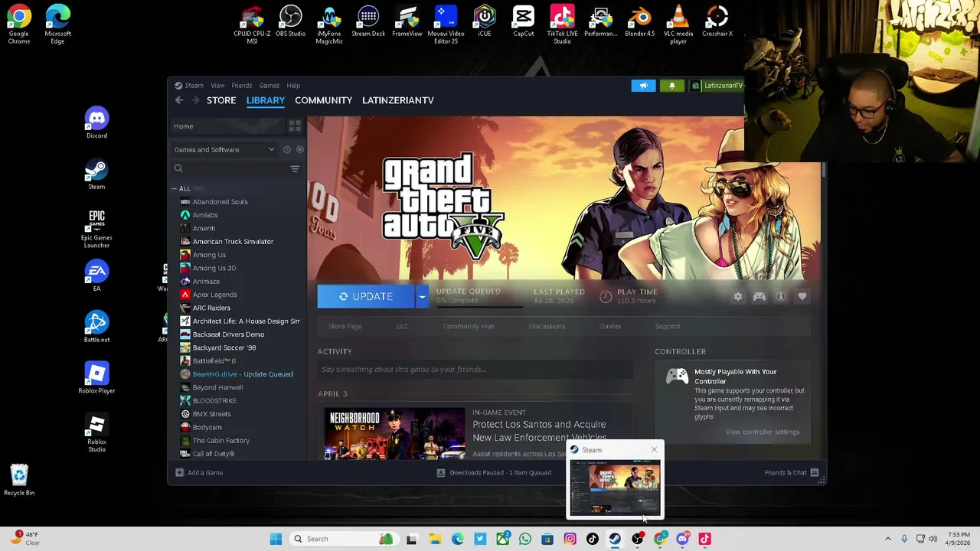Open TikTok LIVE Studio desktop shortcut

[562, 24]
